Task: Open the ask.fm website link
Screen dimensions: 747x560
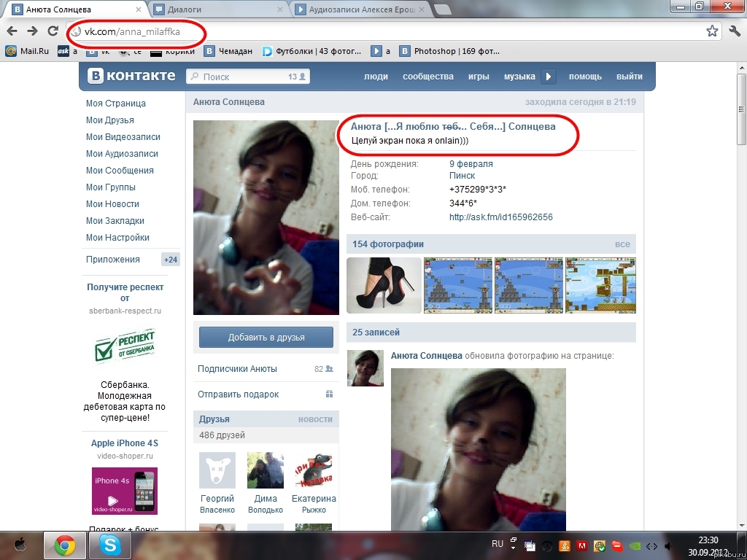Action: [x=500, y=217]
